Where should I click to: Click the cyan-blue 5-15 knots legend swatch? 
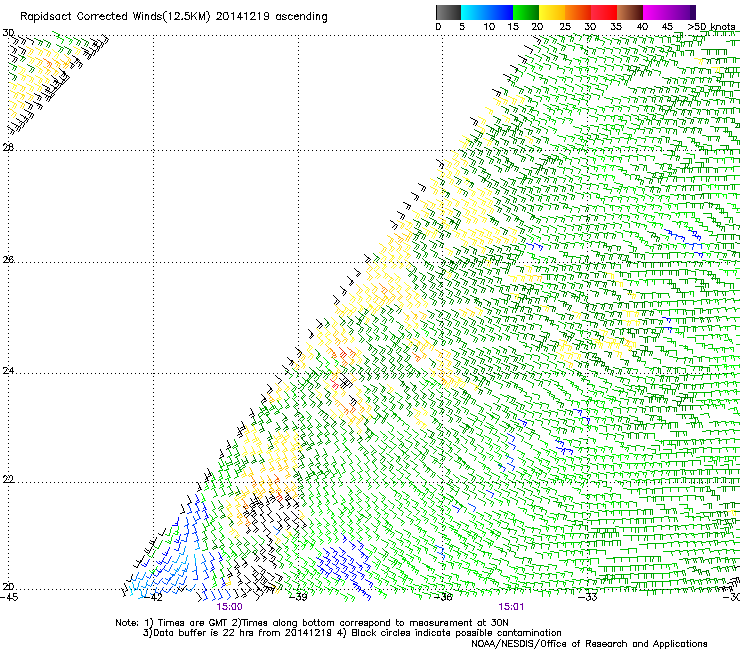487,12
